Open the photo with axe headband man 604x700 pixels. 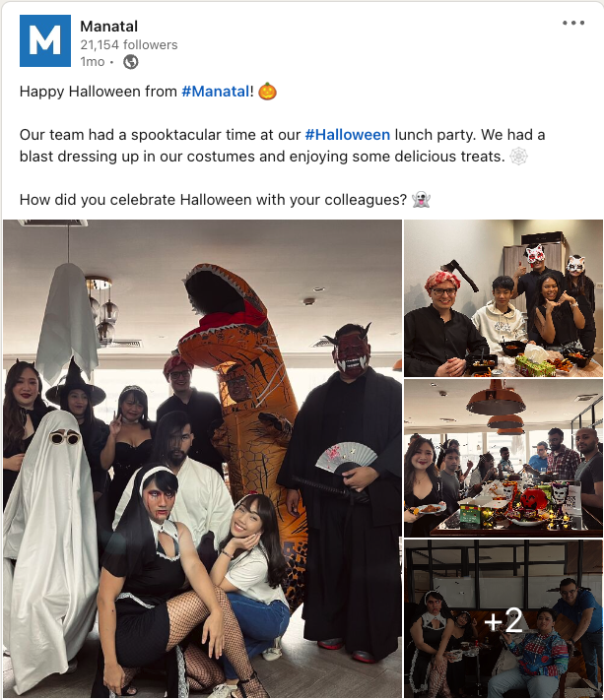[x=503, y=298]
